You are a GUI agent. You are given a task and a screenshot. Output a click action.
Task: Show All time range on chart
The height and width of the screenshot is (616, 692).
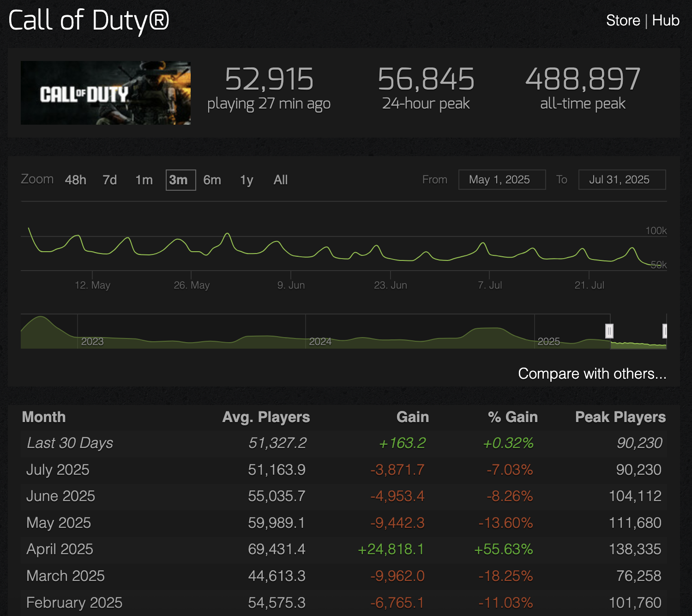click(x=281, y=180)
